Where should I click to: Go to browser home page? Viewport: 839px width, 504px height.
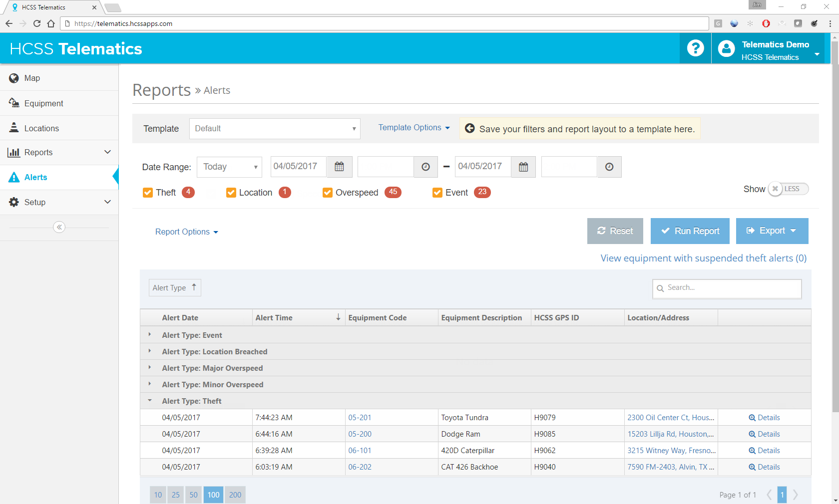coord(51,23)
